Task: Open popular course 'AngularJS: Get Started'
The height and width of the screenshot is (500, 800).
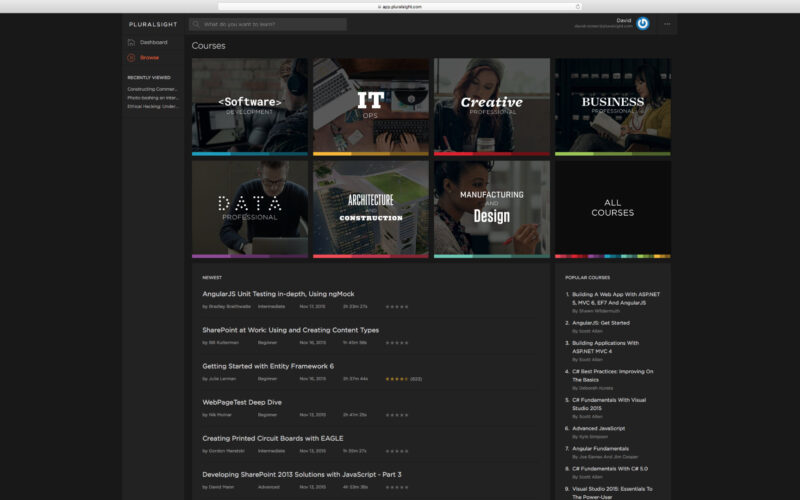Action: pyautogui.click(x=601, y=323)
